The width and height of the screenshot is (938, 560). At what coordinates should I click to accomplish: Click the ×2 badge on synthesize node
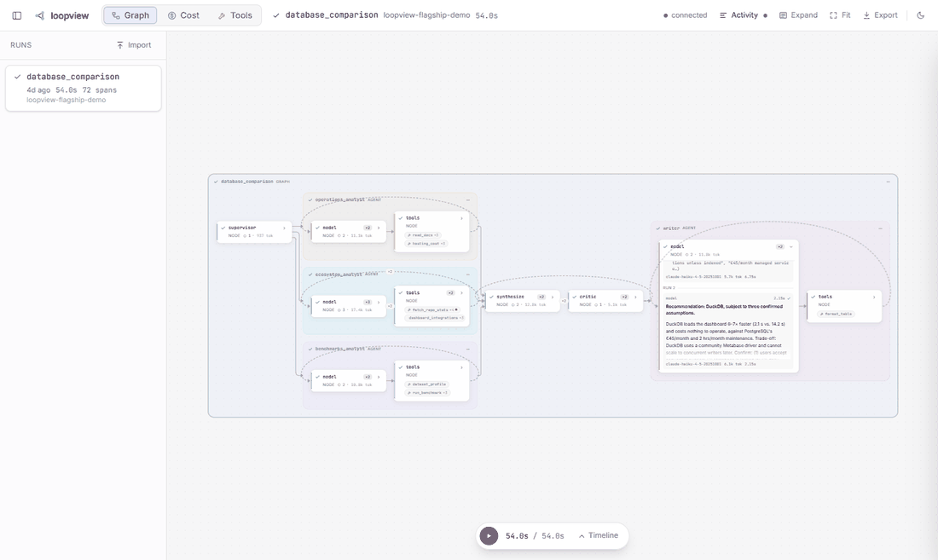coord(541,297)
